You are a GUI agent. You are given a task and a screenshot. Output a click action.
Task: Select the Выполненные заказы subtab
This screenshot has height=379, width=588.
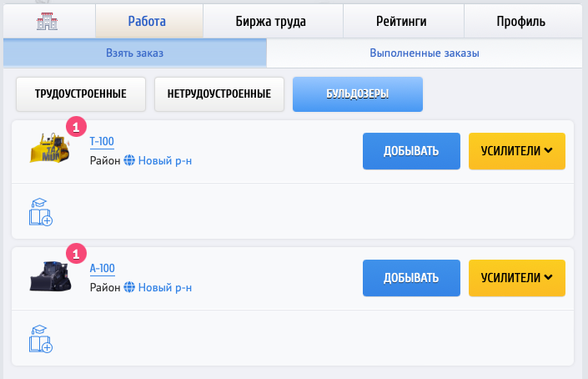[425, 53]
